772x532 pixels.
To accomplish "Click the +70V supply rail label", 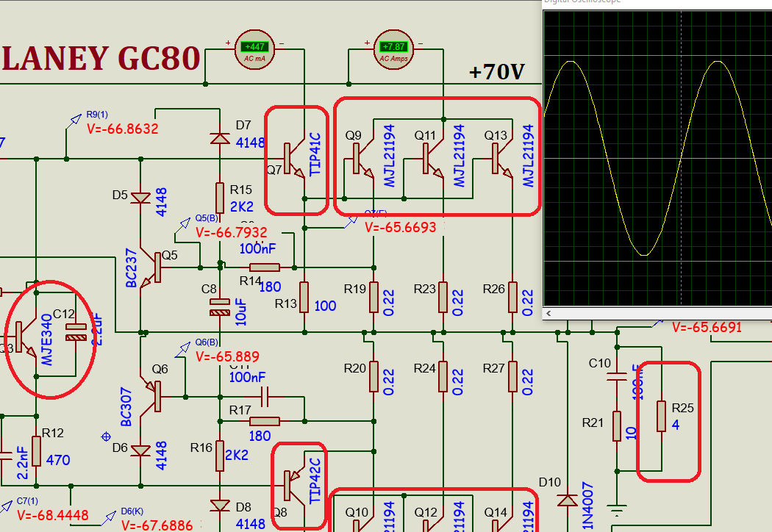I will [497, 72].
